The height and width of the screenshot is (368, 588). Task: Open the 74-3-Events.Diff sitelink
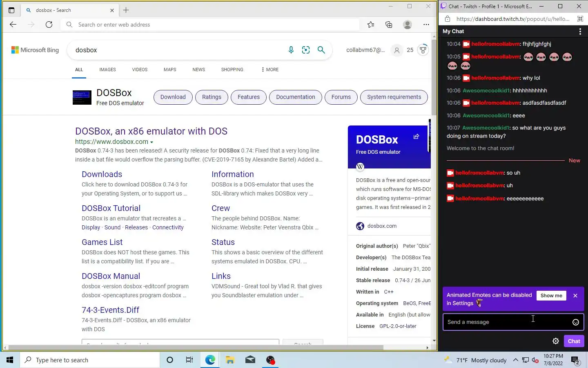coord(110,310)
